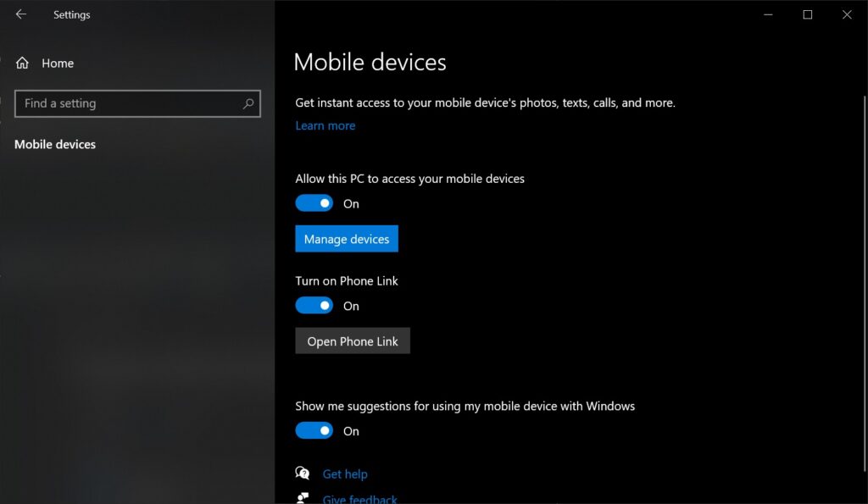Turn off Phone Link
Screen dimensions: 868x504
pos(314,305)
